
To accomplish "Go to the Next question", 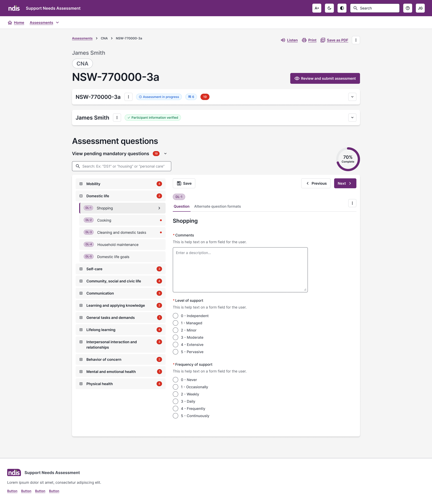I will (x=345, y=183).
